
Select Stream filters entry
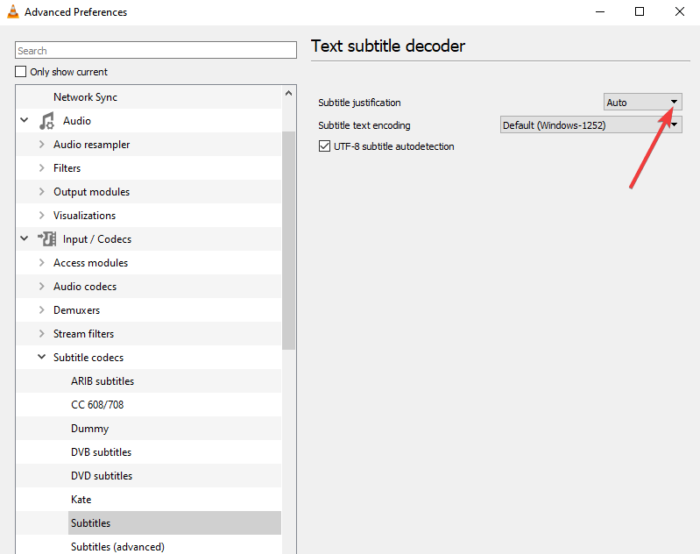point(83,333)
